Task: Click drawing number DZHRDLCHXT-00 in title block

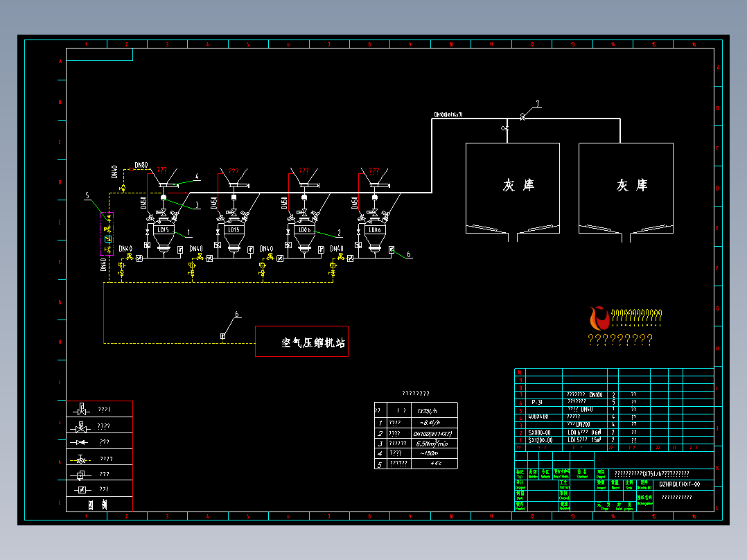Action: 680,484
